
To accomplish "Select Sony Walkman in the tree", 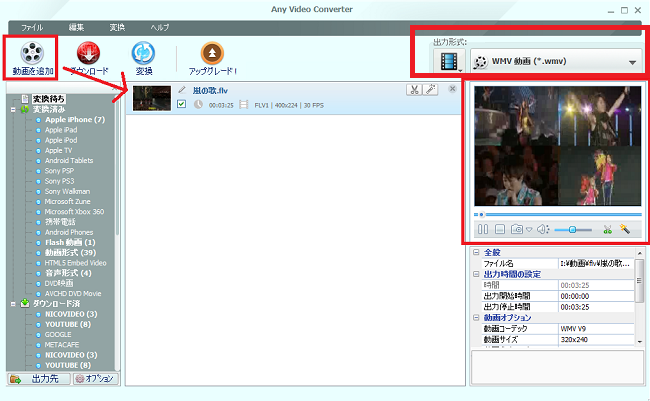I will tap(67, 191).
